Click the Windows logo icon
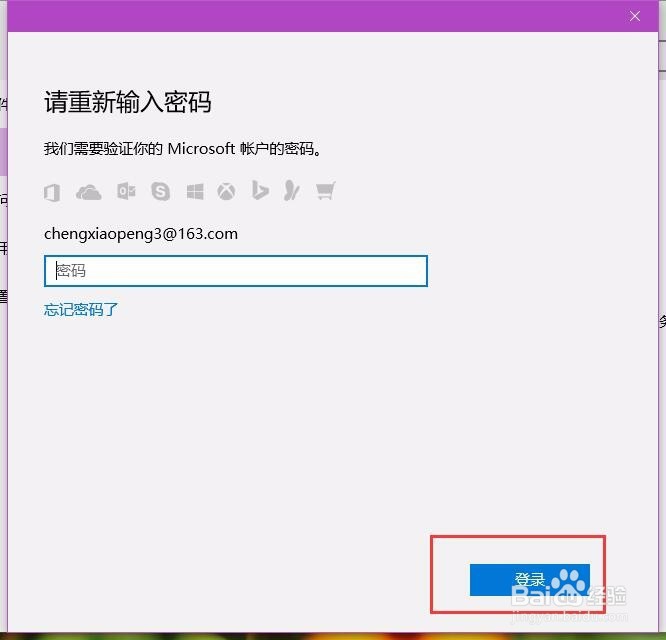 (x=195, y=192)
